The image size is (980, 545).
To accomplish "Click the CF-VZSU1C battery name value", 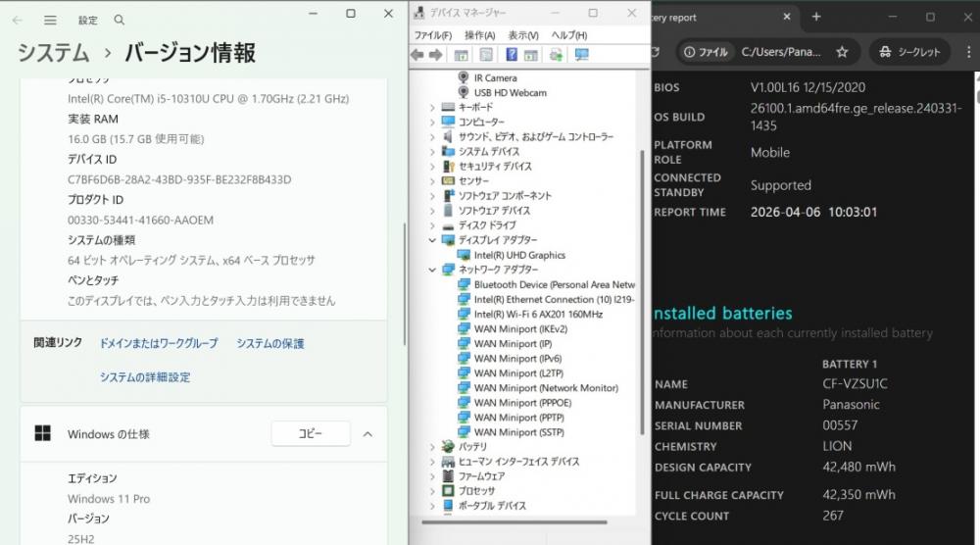I will pyautogui.click(x=855, y=383).
